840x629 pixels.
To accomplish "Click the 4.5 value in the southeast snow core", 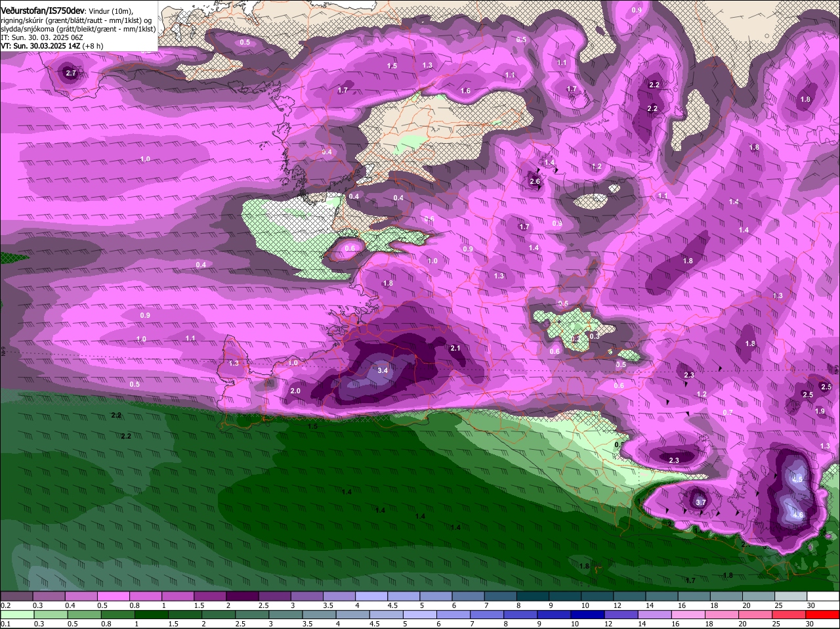I will tap(797, 479).
